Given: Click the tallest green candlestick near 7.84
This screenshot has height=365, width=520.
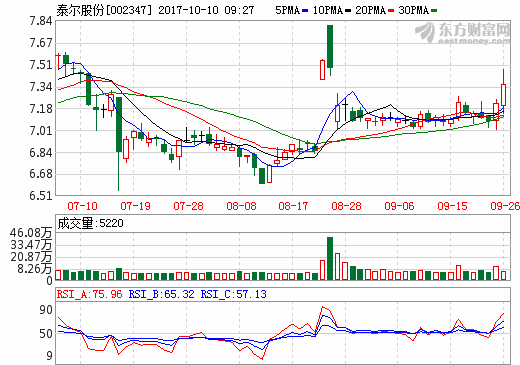Looking at the screenshot, I should (330, 47).
